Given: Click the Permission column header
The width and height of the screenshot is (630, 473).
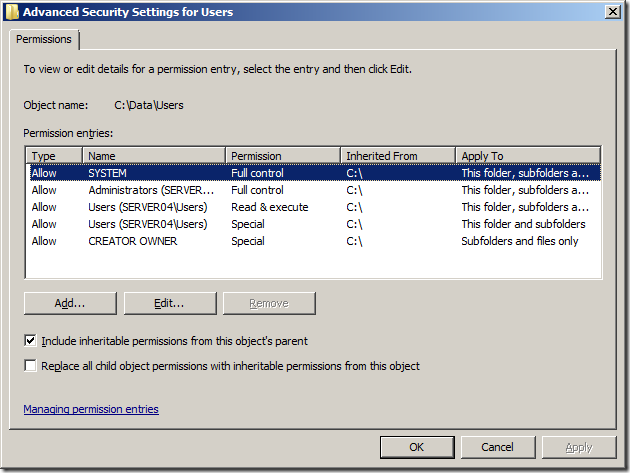Looking at the screenshot, I should (282, 156).
